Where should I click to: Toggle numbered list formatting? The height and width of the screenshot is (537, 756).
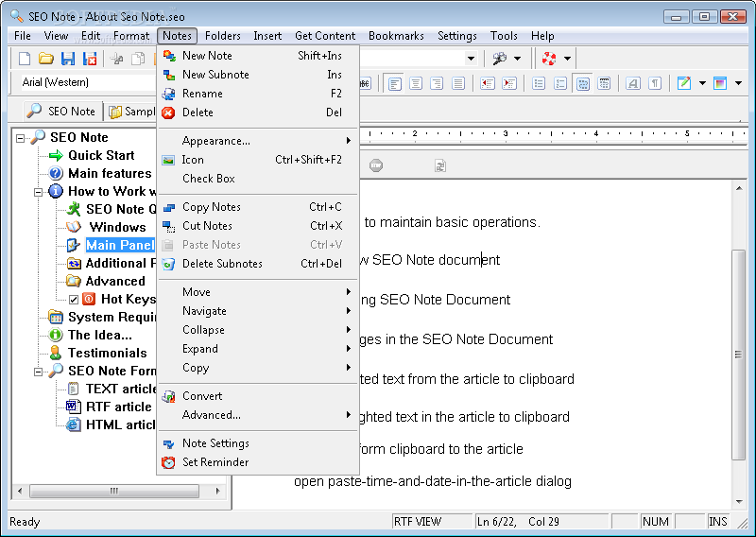[560, 83]
